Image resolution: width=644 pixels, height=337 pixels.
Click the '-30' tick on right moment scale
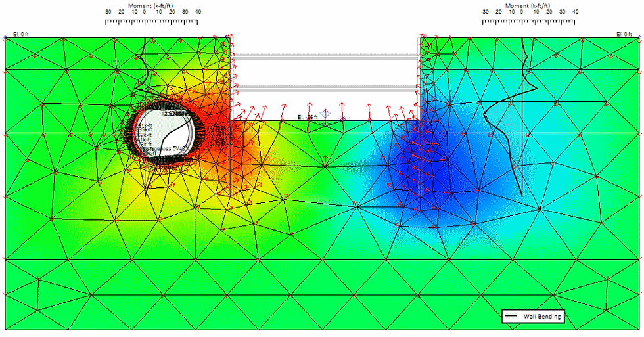coord(485,12)
